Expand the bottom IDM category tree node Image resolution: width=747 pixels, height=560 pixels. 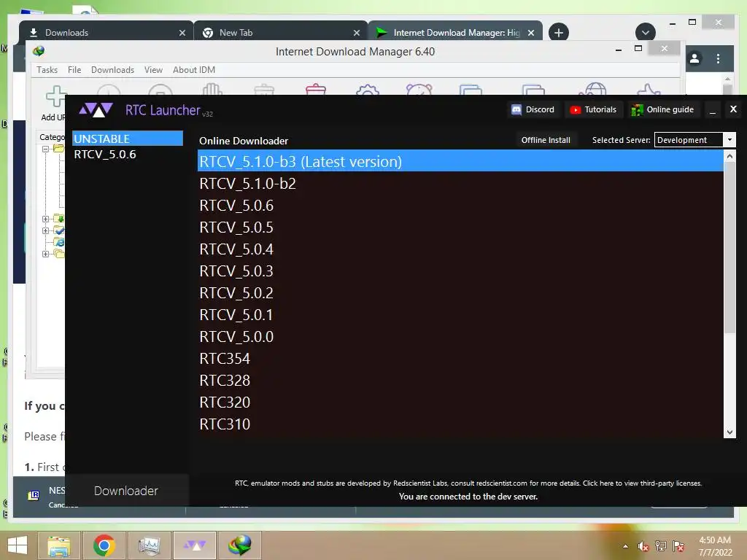(x=46, y=254)
